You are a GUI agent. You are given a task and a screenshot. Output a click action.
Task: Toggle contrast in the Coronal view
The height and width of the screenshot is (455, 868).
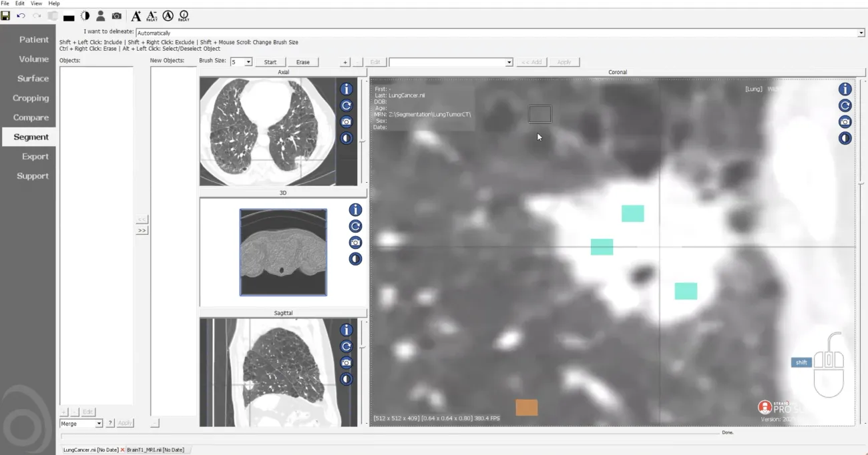pyautogui.click(x=845, y=139)
